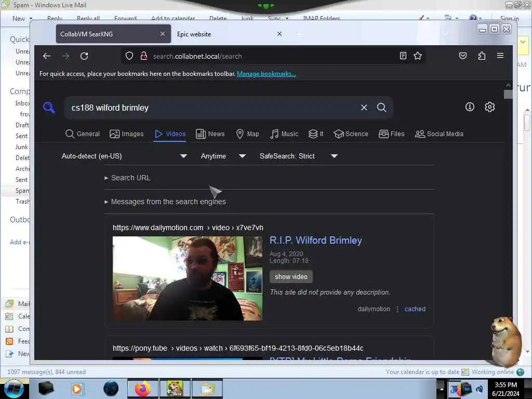This screenshot has width=532, height=399.
Task: Open the Windows Start button
Action: (x=14, y=389)
